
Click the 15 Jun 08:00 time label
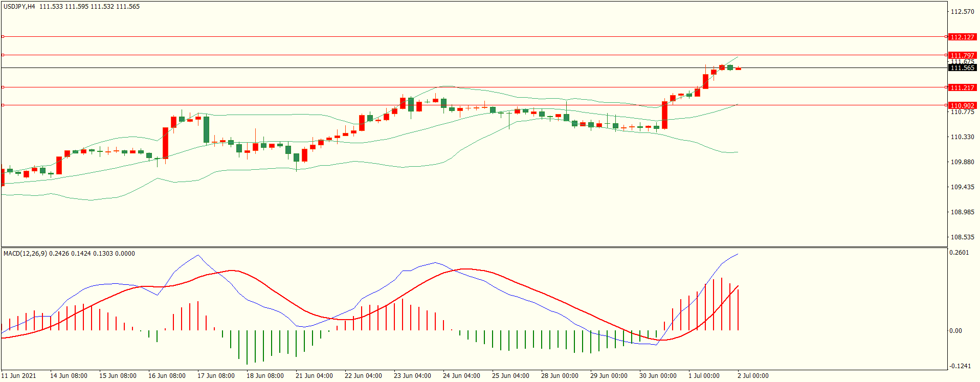[x=118, y=376]
